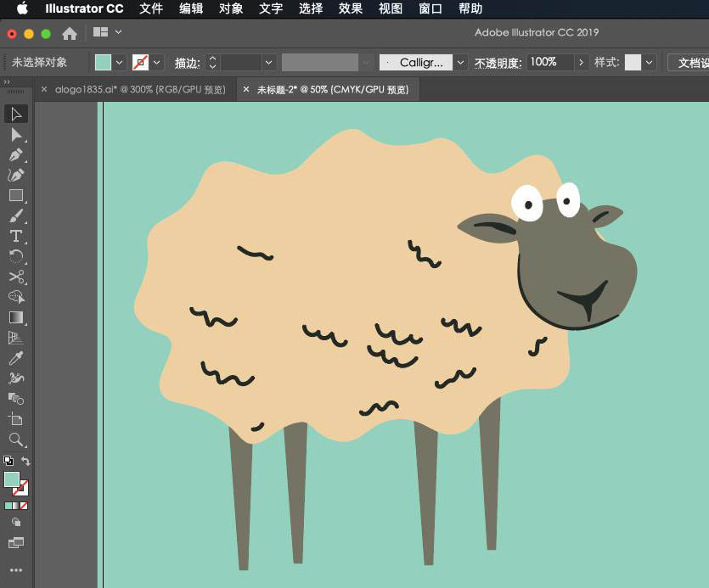Select the Rectangle tool
709x588 pixels.
16,196
